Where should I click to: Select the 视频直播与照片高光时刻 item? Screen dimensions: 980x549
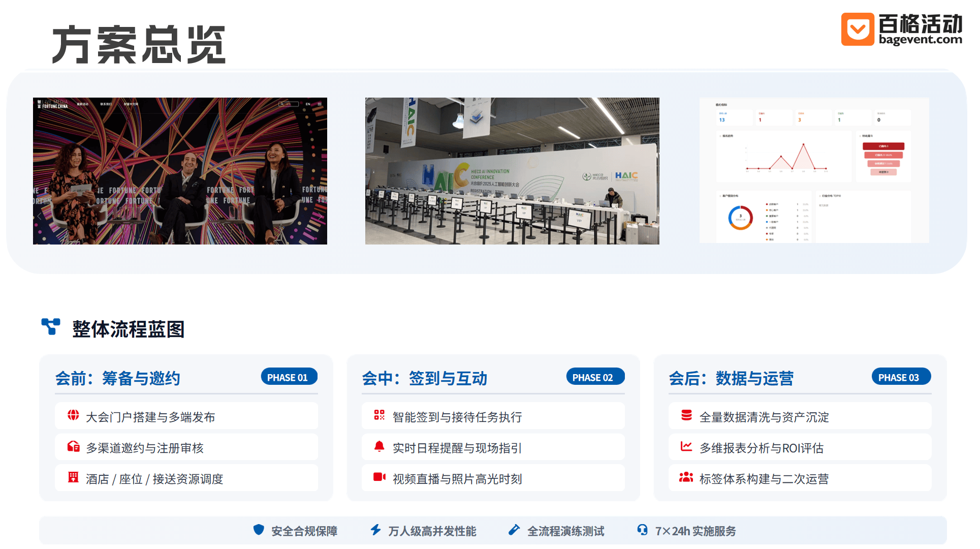click(493, 478)
